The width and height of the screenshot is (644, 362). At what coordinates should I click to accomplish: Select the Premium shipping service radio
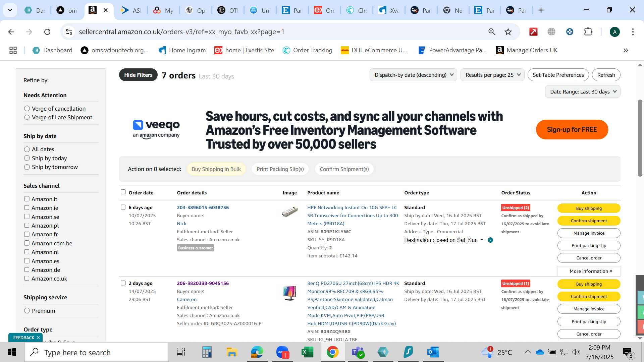click(x=27, y=311)
